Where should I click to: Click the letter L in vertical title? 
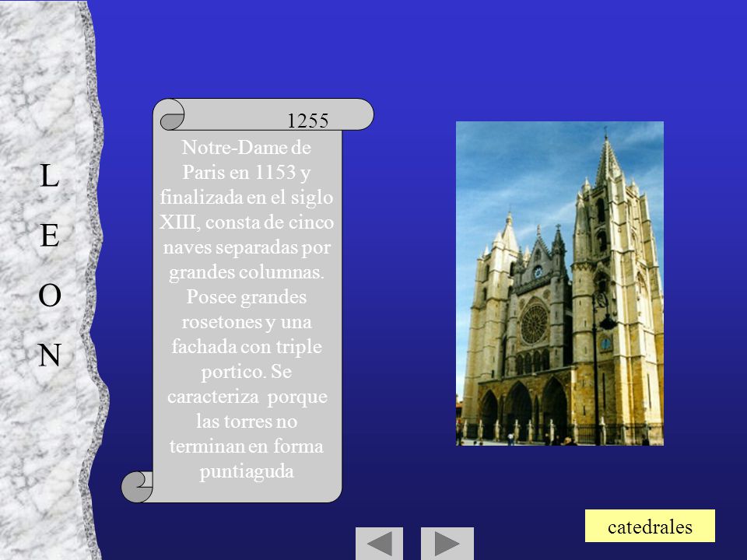(x=49, y=175)
